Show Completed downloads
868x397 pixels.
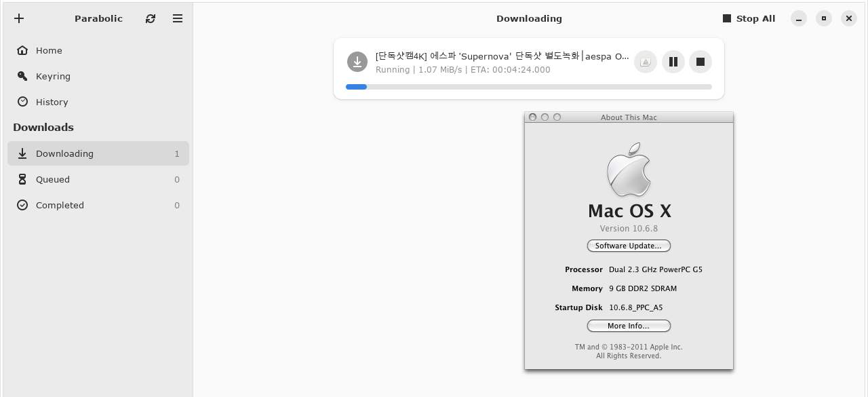98,205
